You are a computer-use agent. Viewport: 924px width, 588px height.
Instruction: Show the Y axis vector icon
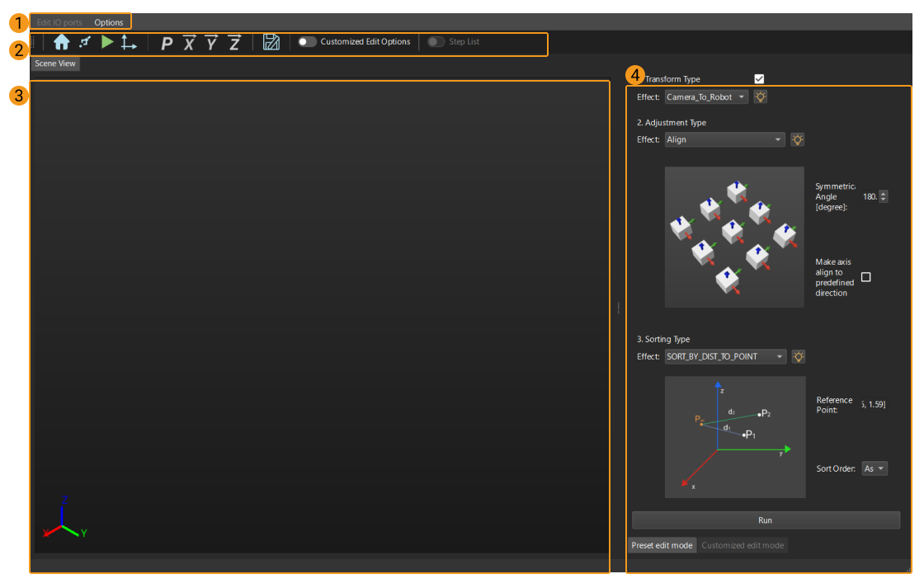tap(211, 43)
